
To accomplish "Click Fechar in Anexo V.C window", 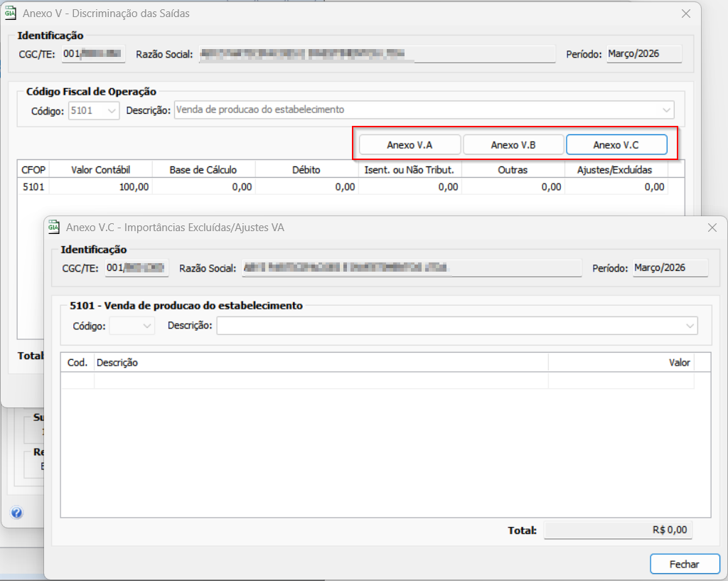I will (685, 564).
